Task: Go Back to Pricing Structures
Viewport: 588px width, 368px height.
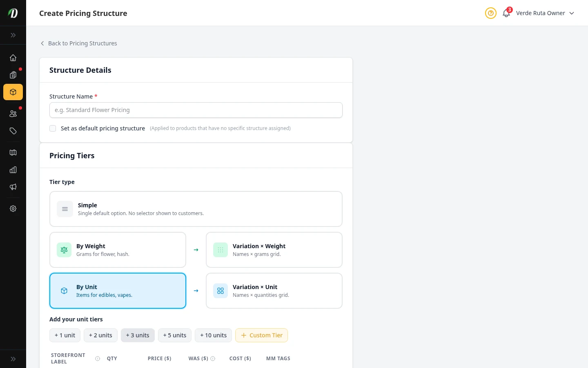Action: (79, 43)
